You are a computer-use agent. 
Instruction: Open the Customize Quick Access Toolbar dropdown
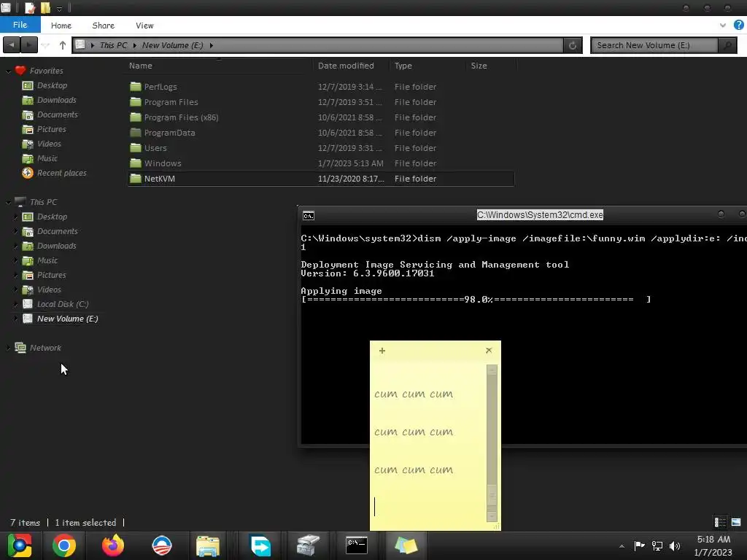(59, 9)
